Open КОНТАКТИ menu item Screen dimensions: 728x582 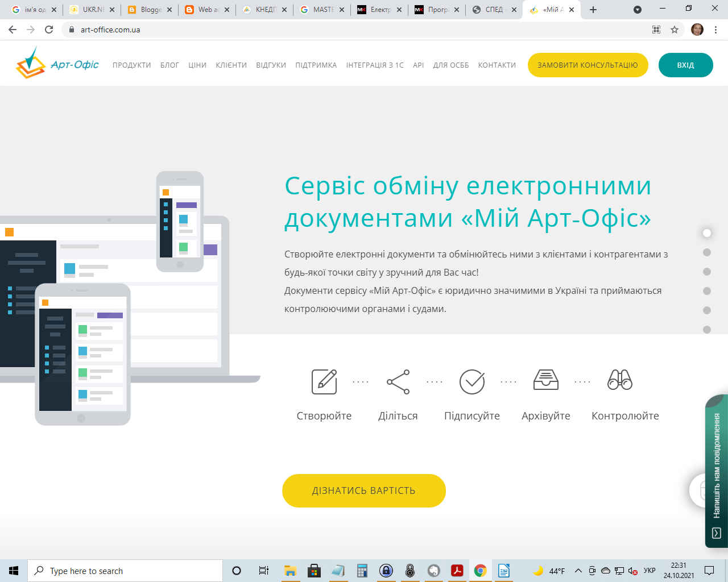[497, 65]
